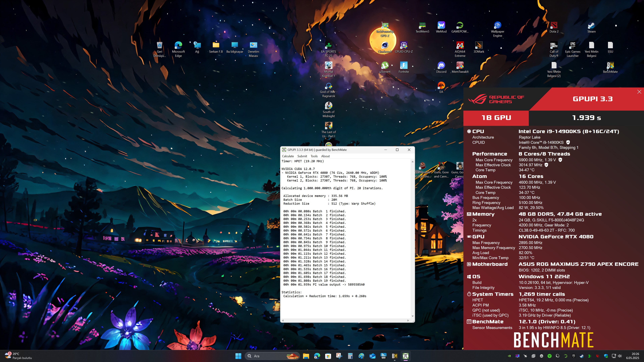
Task: Launch Mortal Kombat 1 shortcut
Action: click(x=329, y=69)
